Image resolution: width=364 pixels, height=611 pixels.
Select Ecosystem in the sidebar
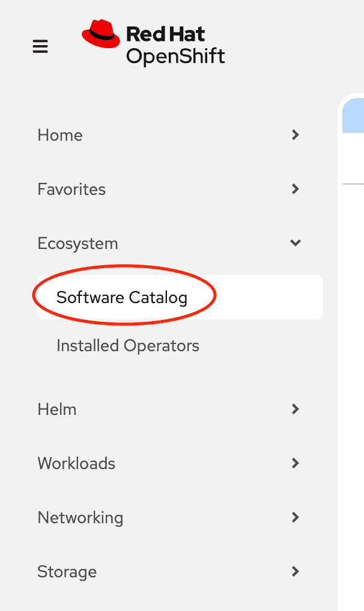(x=77, y=243)
